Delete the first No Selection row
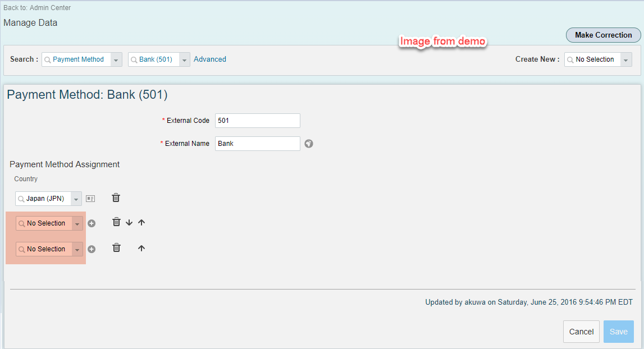Screen dimensions: 644x349 pos(117,222)
